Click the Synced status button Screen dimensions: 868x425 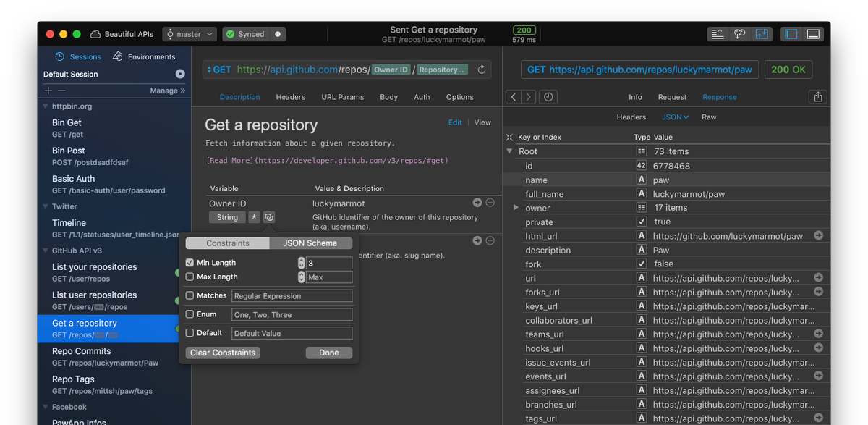click(245, 34)
